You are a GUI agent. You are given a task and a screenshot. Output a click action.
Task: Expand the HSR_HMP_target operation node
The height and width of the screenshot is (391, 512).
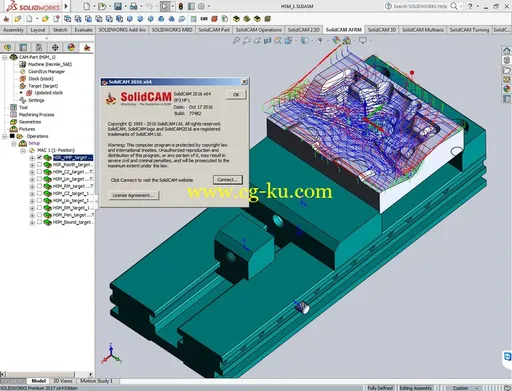pos(32,158)
